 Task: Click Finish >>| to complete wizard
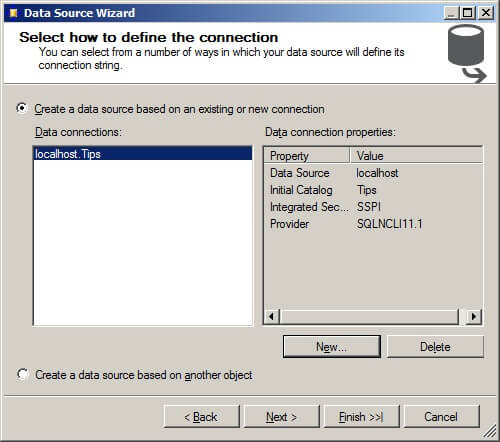(362, 416)
